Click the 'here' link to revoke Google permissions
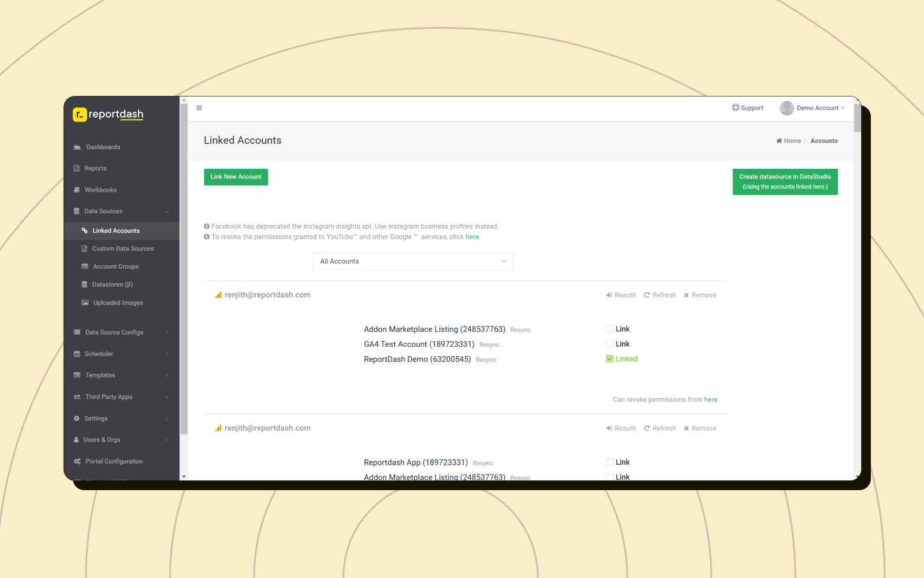Image resolution: width=924 pixels, height=578 pixels. coord(472,237)
